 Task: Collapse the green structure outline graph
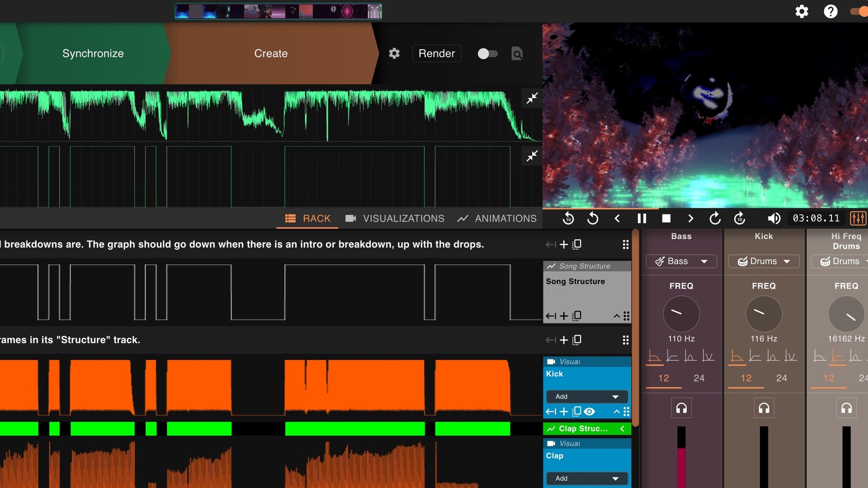[532, 156]
